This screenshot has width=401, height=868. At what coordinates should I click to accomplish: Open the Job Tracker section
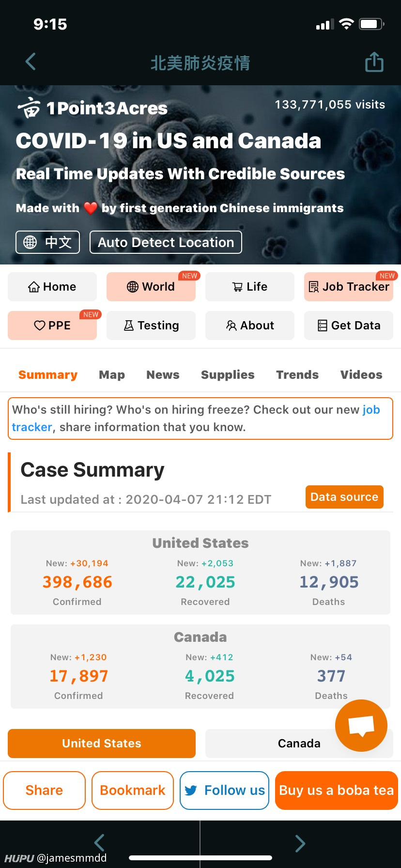349,287
